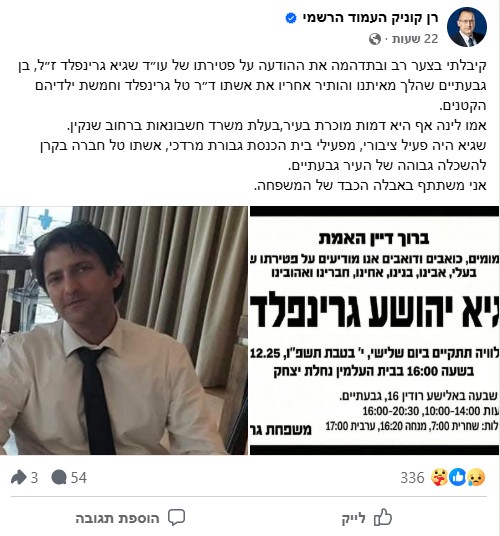
Task: Show the 336 reactions list
Action: pos(412,478)
